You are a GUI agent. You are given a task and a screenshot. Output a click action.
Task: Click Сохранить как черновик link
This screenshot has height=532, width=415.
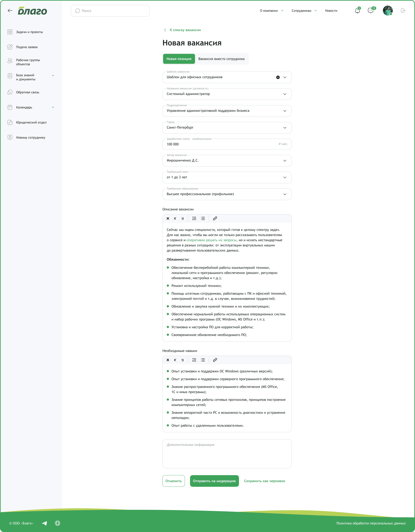264,481
